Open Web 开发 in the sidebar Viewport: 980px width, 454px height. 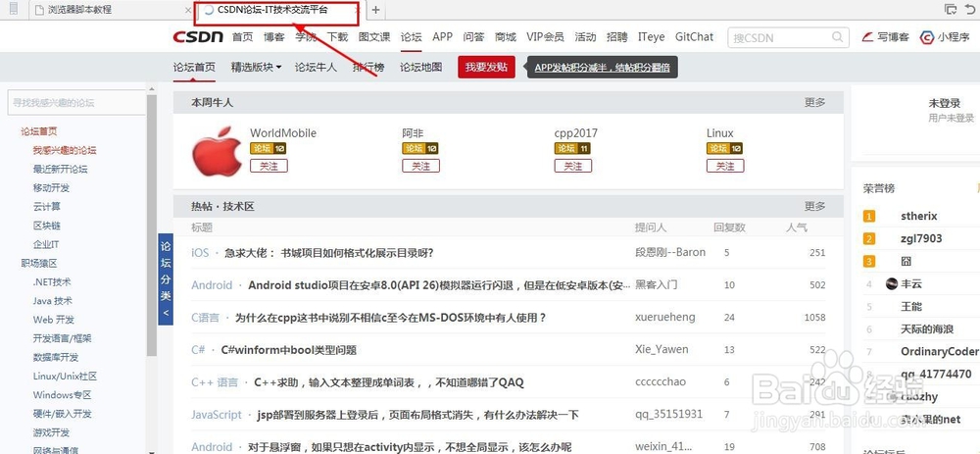54,320
